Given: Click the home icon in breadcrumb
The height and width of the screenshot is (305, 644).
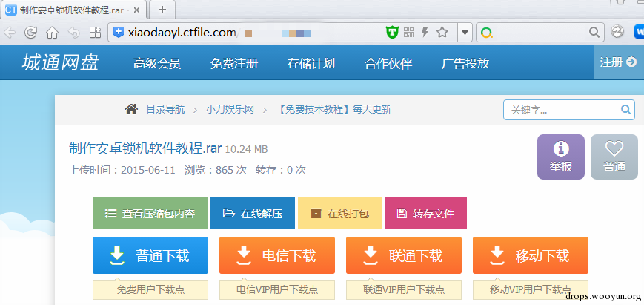Looking at the screenshot, I should pyautogui.click(x=131, y=109).
